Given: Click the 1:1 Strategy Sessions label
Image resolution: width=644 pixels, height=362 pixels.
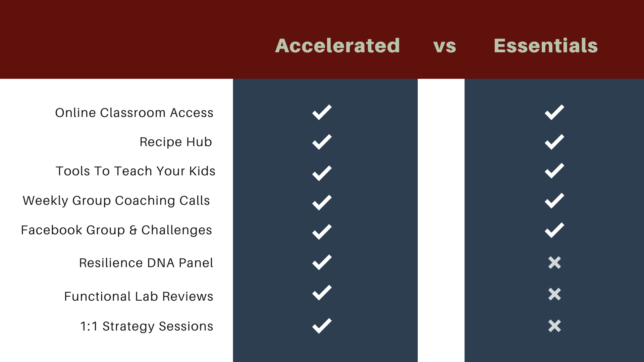Looking at the screenshot, I should click(x=147, y=326).
